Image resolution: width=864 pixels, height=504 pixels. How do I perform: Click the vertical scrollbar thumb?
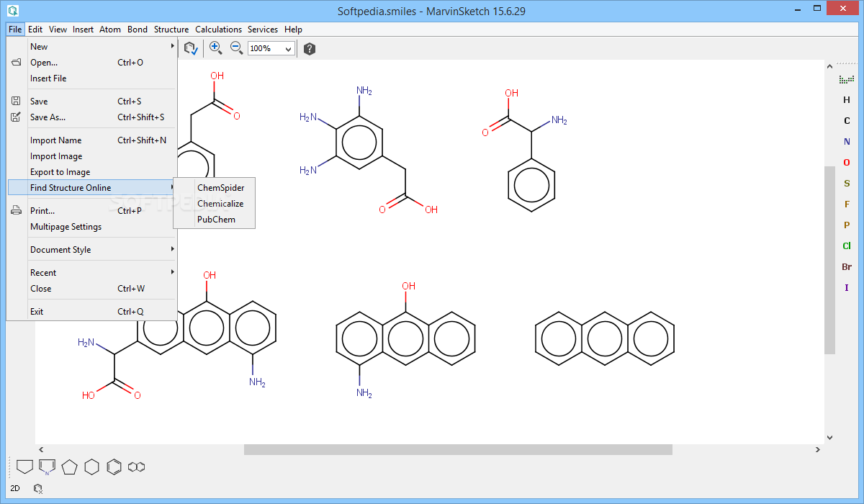(x=829, y=260)
